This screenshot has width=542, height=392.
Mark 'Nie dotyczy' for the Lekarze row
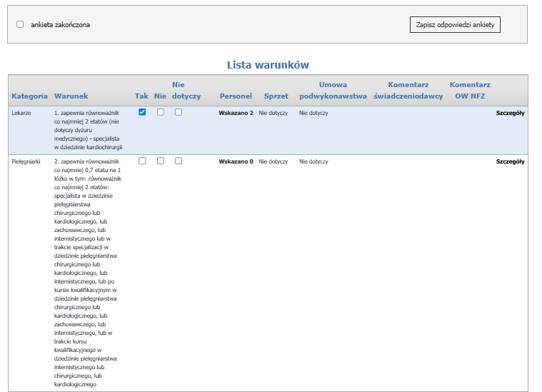tap(179, 112)
